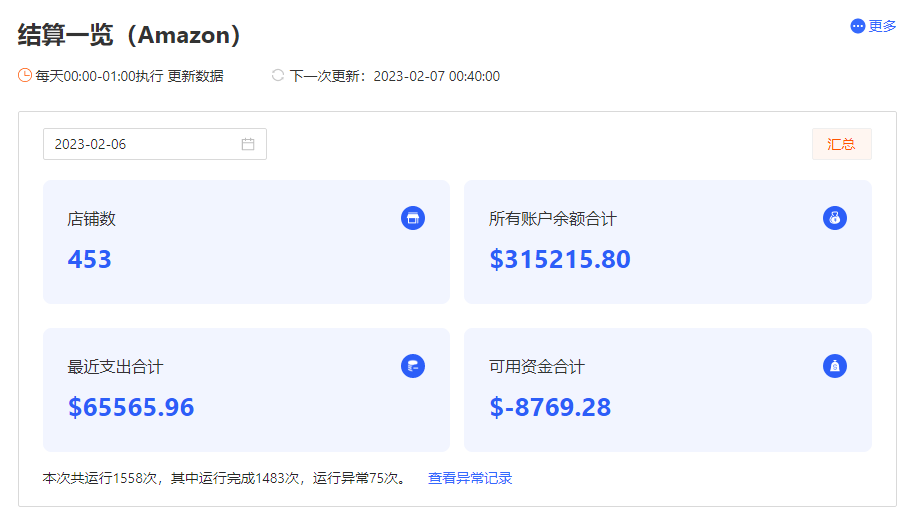The height and width of the screenshot is (525, 916).
Task: Click the coins icon in 最近支出合计 card
Action: pos(412,366)
